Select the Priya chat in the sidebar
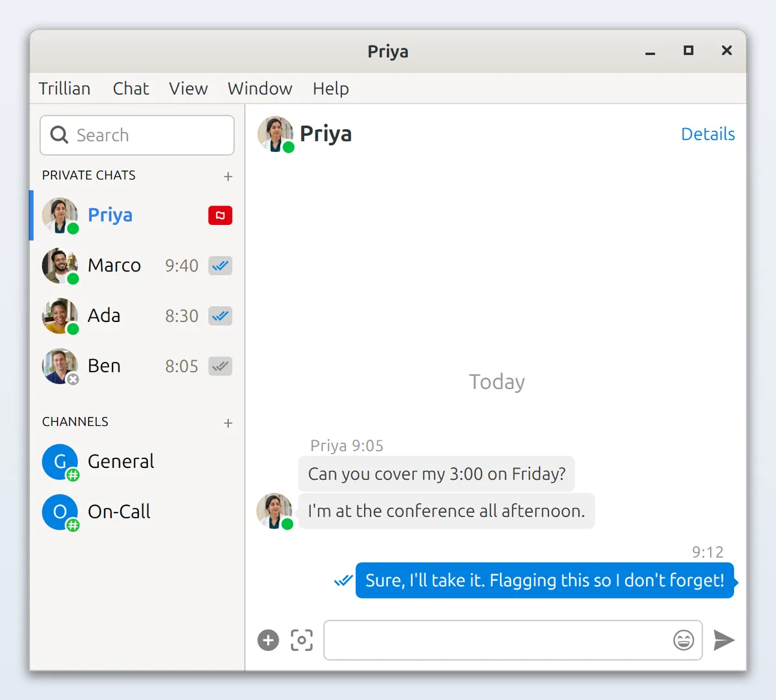The width and height of the screenshot is (776, 700). tap(137, 215)
